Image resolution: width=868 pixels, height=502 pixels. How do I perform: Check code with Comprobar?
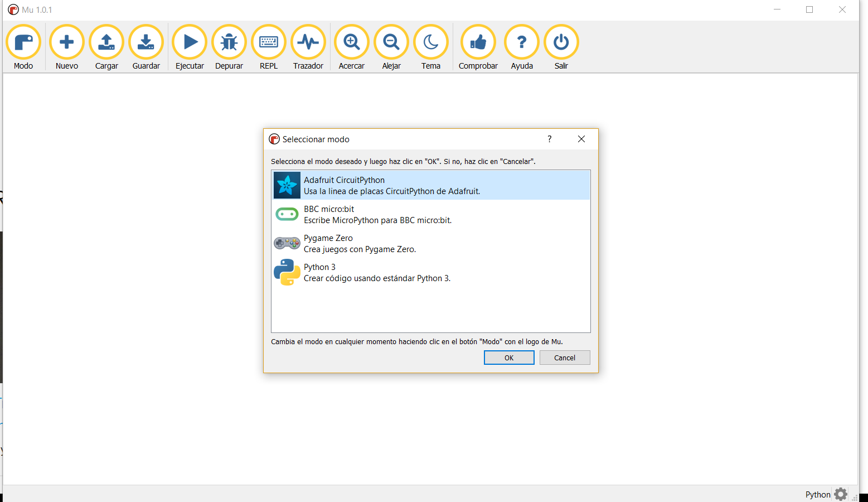(478, 47)
